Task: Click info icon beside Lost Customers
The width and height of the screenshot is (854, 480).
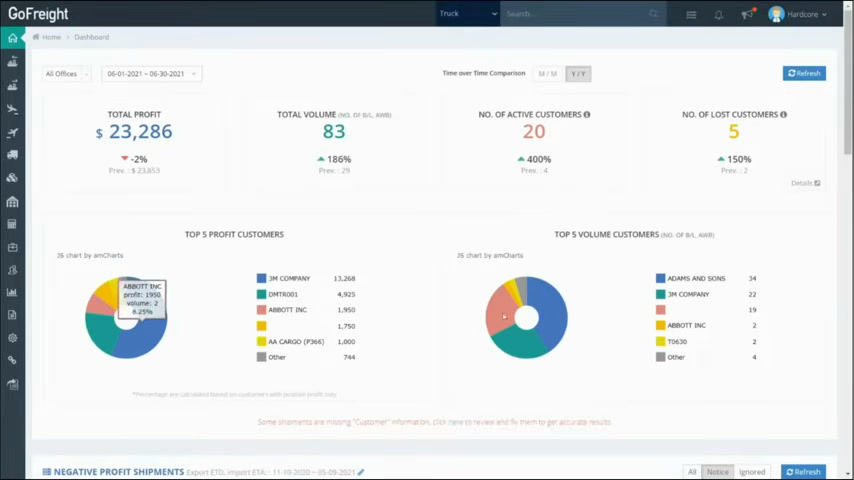Action: [783, 114]
